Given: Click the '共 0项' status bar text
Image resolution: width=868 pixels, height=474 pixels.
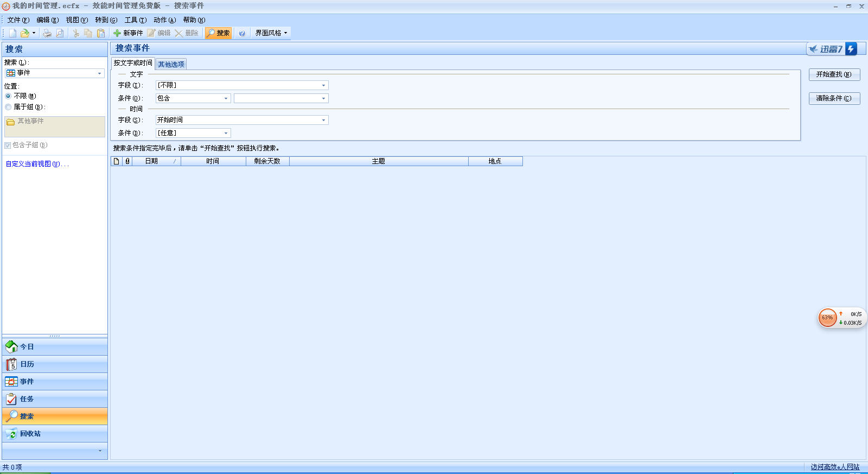Looking at the screenshot, I should click(12, 467).
